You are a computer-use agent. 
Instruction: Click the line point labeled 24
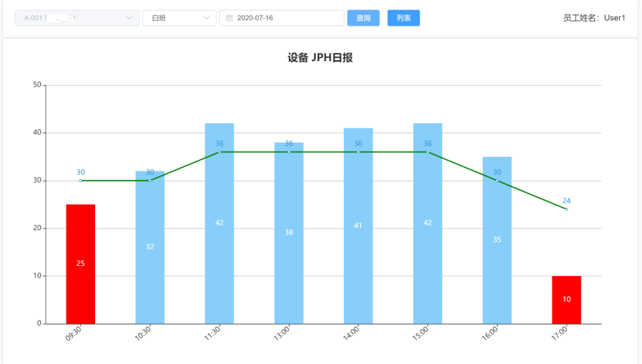pyautogui.click(x=567, y=209)
